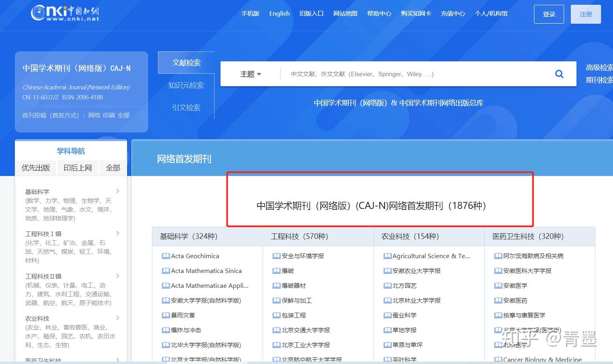Open the 旧版入口 link
The height and width of the screenshot is (364, 613).
[312, 14]
